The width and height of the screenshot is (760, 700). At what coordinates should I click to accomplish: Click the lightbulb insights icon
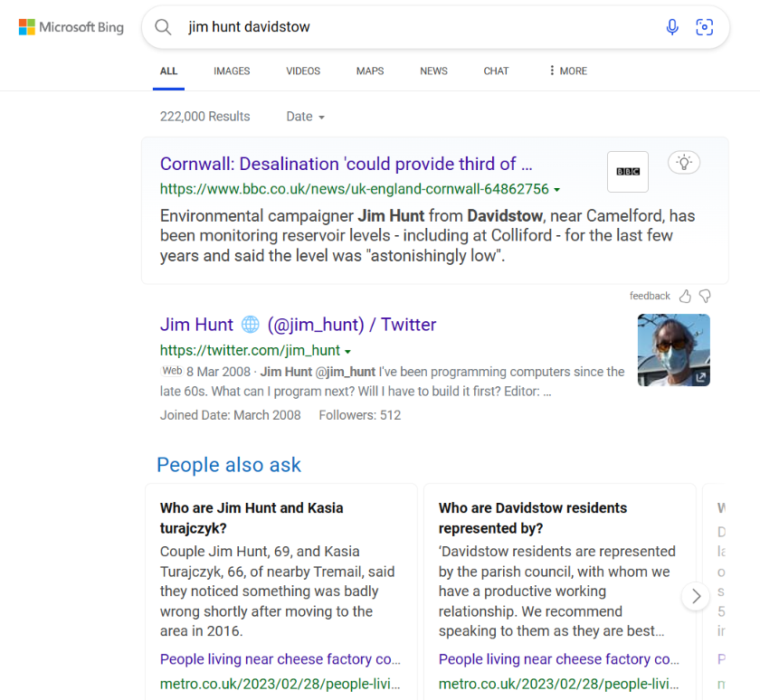point(684,163)
